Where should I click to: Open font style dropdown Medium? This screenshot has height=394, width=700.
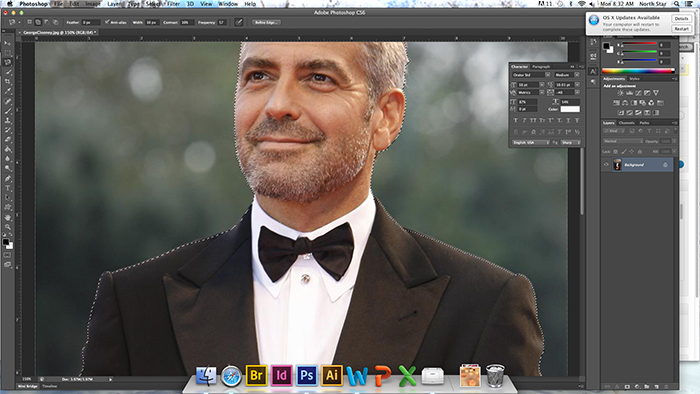(567, 75)
